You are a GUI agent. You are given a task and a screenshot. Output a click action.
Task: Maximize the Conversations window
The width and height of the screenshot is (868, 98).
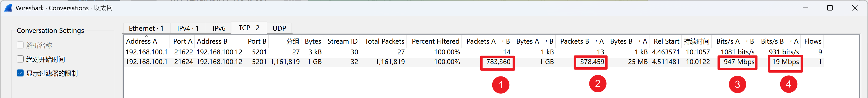830,8
